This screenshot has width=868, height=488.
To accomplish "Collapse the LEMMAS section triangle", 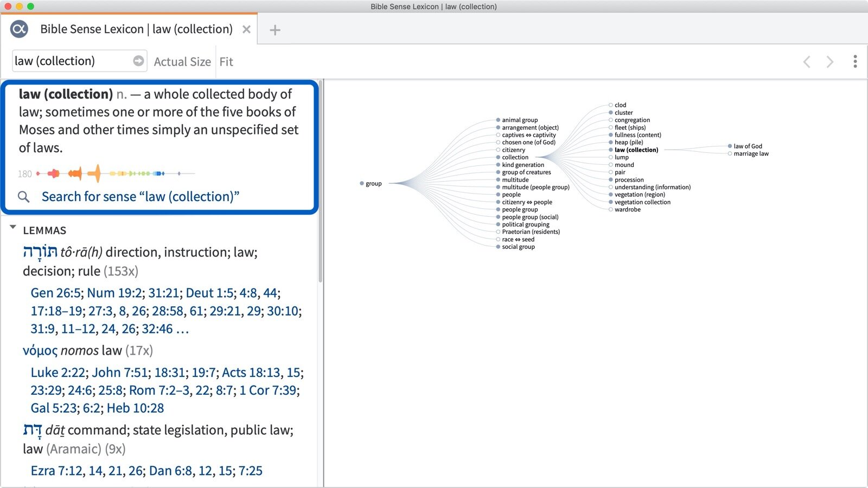I will 13,228.
